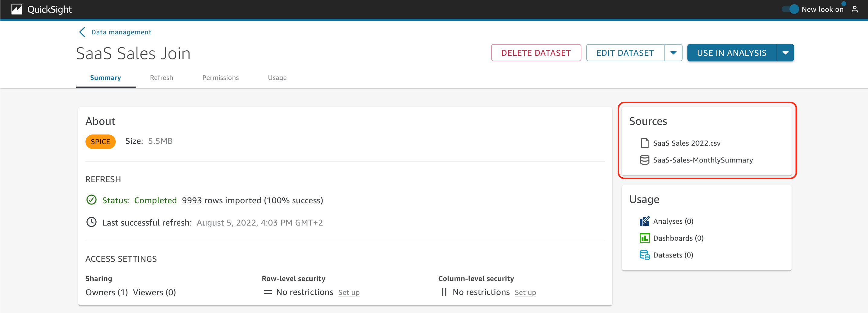Open the user profile icon
This screenshot has width=868, height=313.
pyautogui.click(x=854, y=9)
